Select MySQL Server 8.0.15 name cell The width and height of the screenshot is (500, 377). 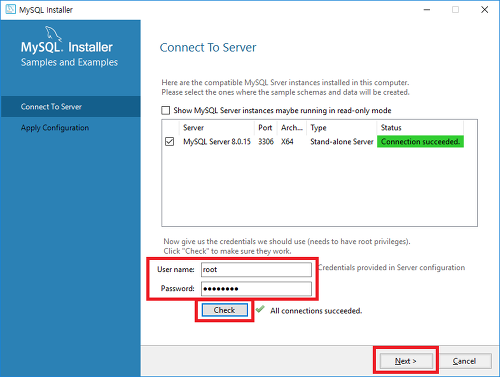click(x=217, y=142)
